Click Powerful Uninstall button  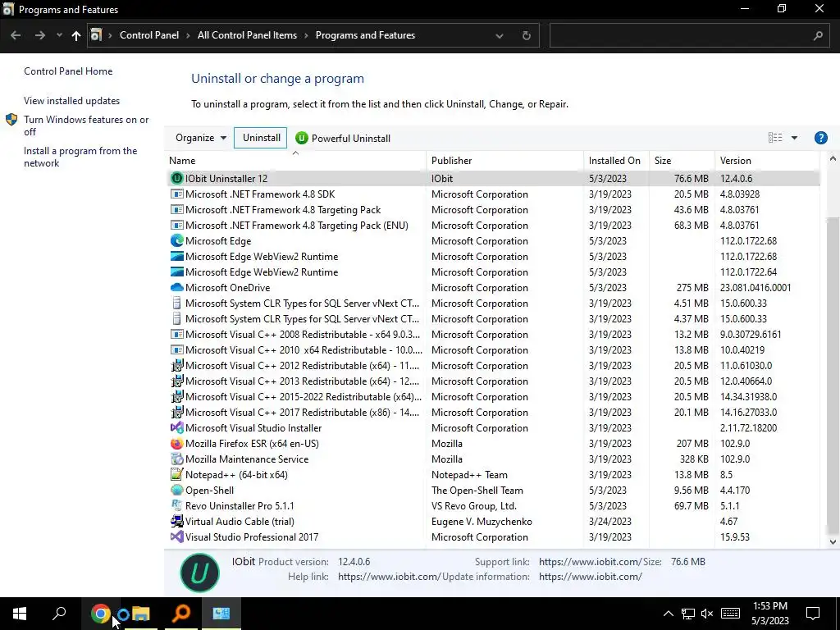click(x=343, y=138)
